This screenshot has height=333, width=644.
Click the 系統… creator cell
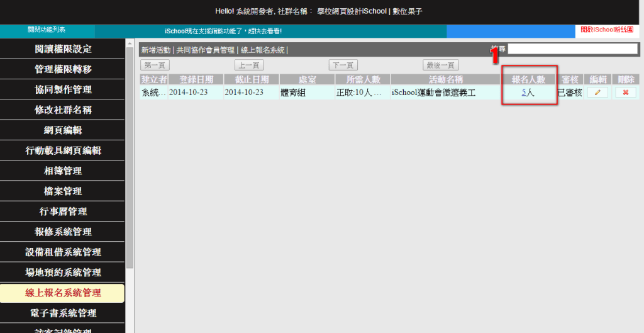tap(154, 93)
